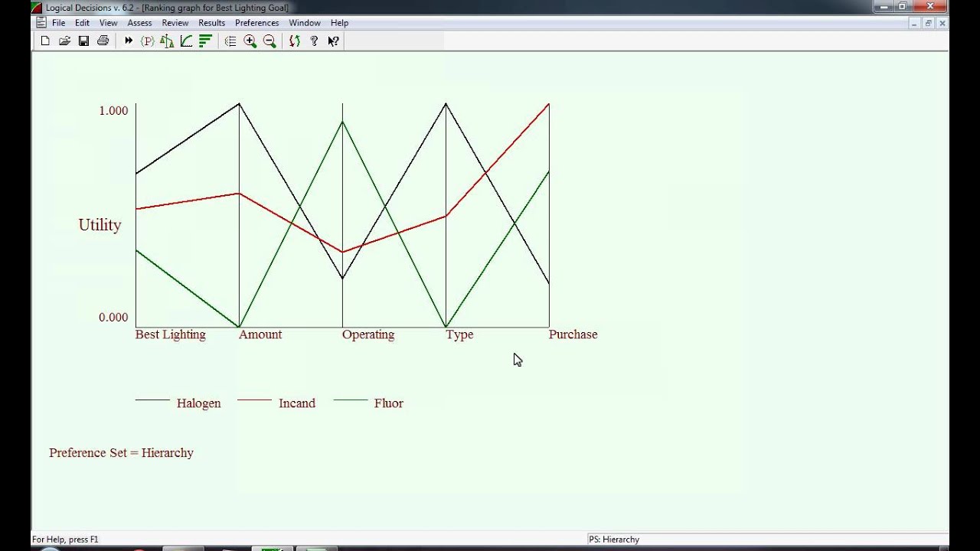Open the Edit menu
Screen dimensions: 980x551
(x=83, y=23)
